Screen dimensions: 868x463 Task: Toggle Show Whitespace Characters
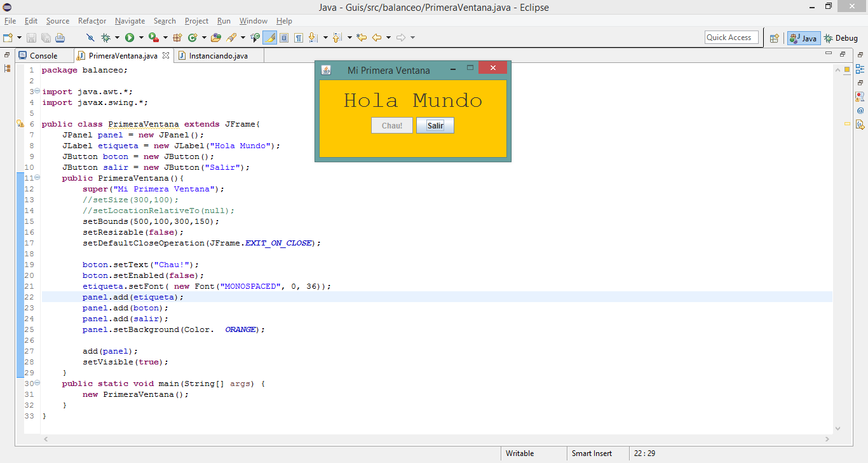click(x=299, y=38)
